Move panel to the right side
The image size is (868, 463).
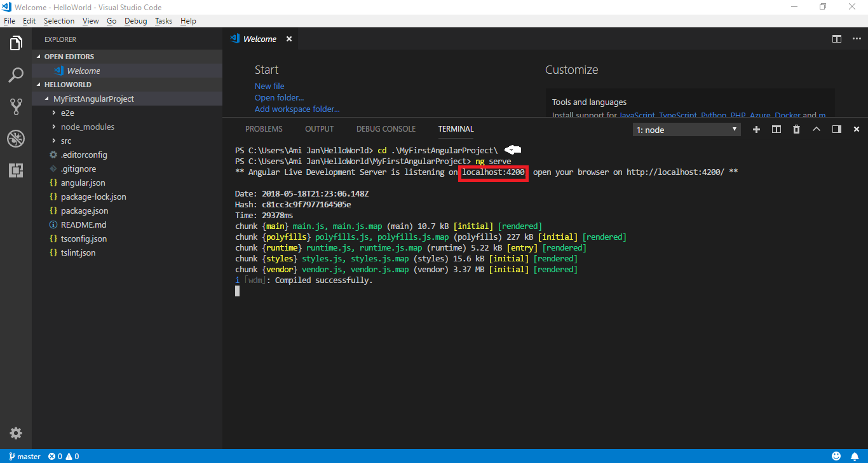coord(837,129)
